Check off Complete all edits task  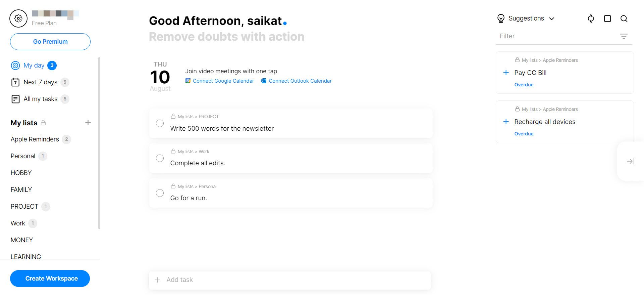point(160,158)
